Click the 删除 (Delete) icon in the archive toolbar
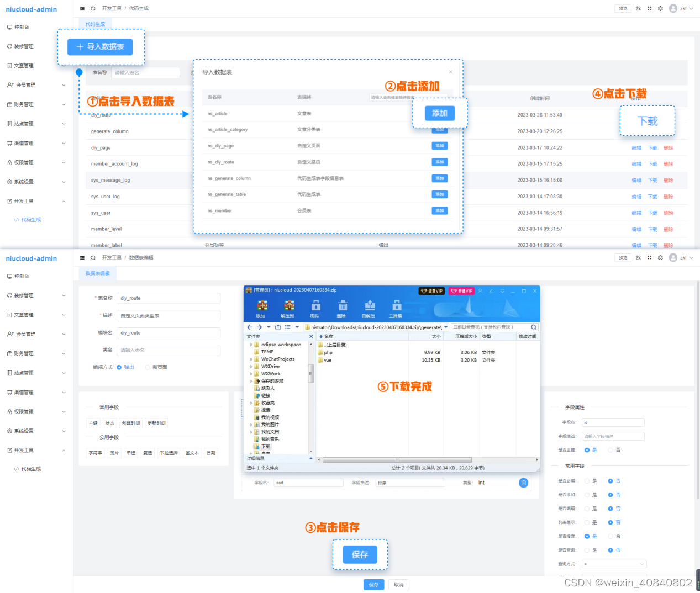Viewport: 700px width, 593px height. tap(343, 308)
